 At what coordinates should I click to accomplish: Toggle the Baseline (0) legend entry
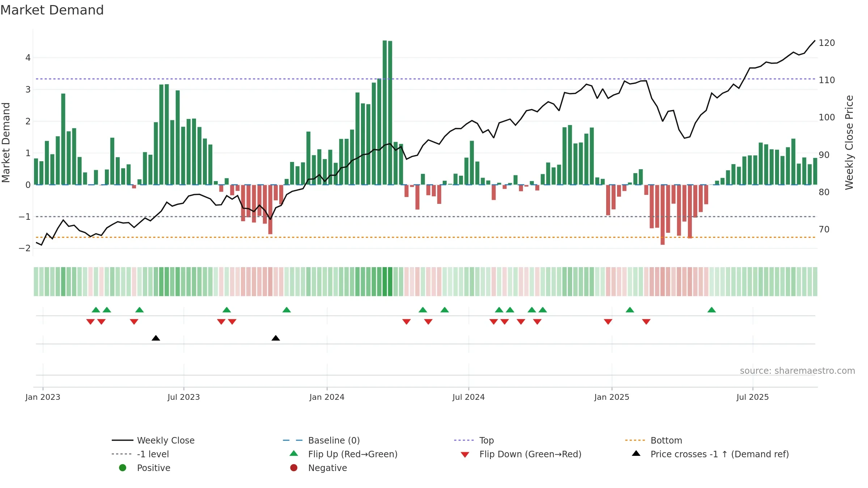(321, 440)
